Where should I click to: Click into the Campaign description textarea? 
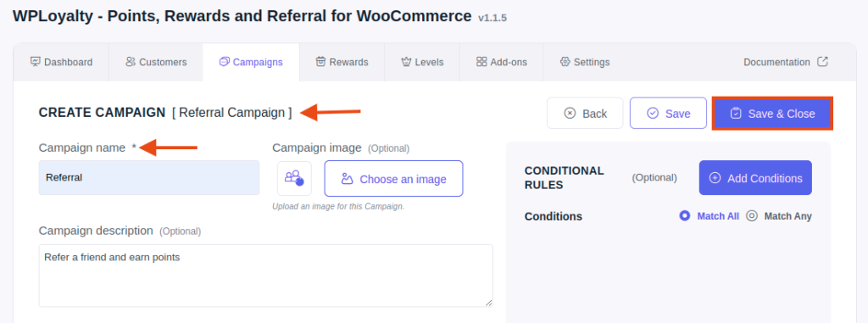click(x=265, y=276)
